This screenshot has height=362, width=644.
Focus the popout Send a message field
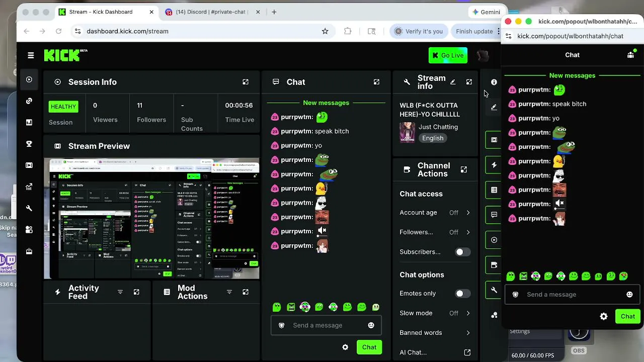point(573,295)
